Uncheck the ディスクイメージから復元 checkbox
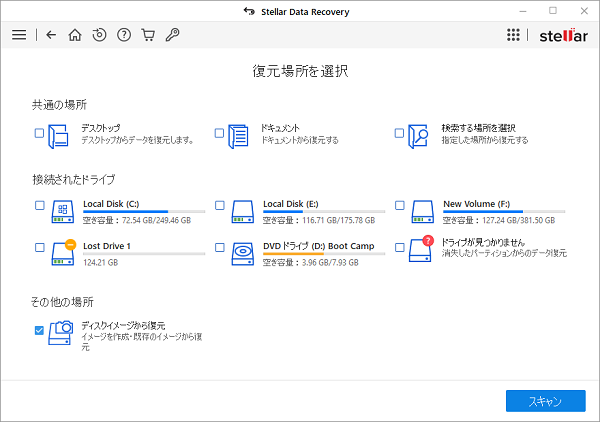Viewport: 600px width, 422px height. tap(39, 330)
